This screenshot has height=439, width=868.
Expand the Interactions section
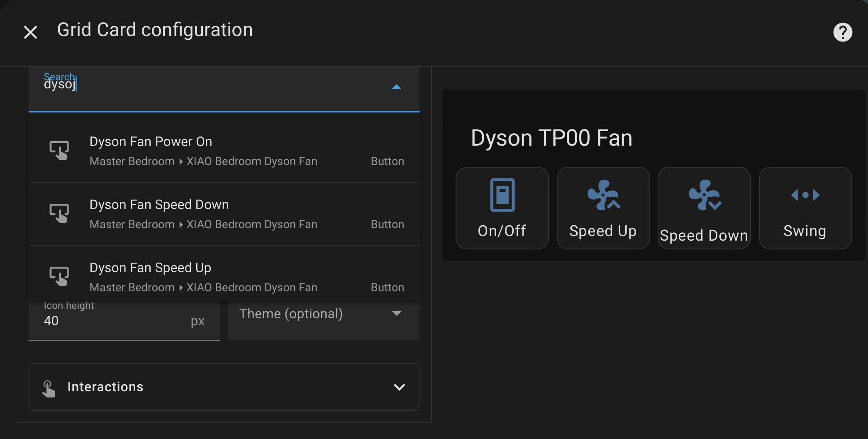coord(224,387)
